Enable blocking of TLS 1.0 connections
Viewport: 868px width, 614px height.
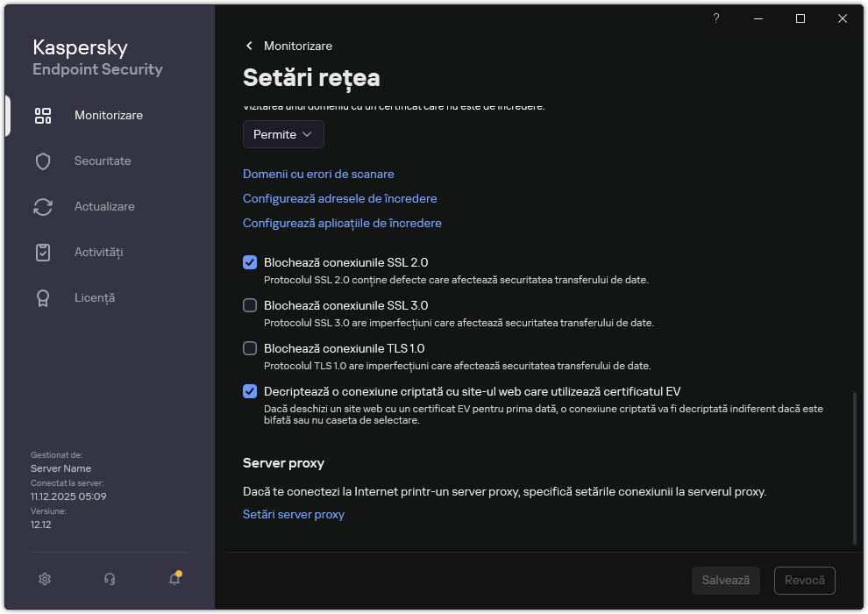pyautogui.click(x=250, y=348)
